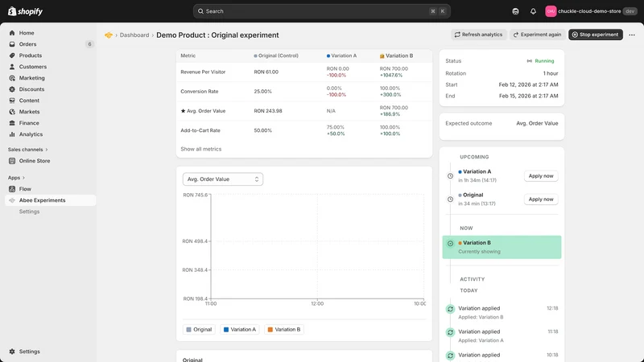The image size is (644, 362).
Task: Toggle the Variation B legend item
Action: click(x=284, y=329)
